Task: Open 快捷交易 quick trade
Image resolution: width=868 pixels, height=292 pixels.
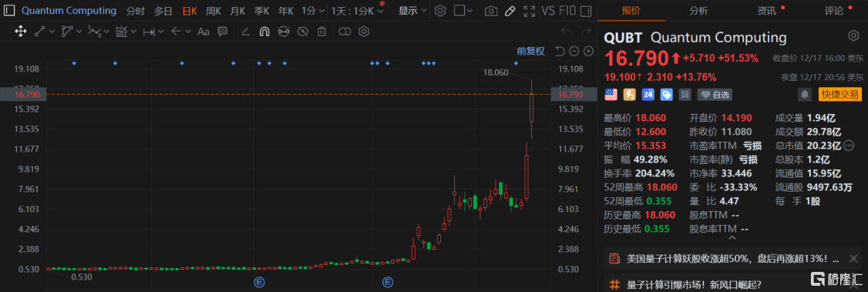Action: coord(839,95)
